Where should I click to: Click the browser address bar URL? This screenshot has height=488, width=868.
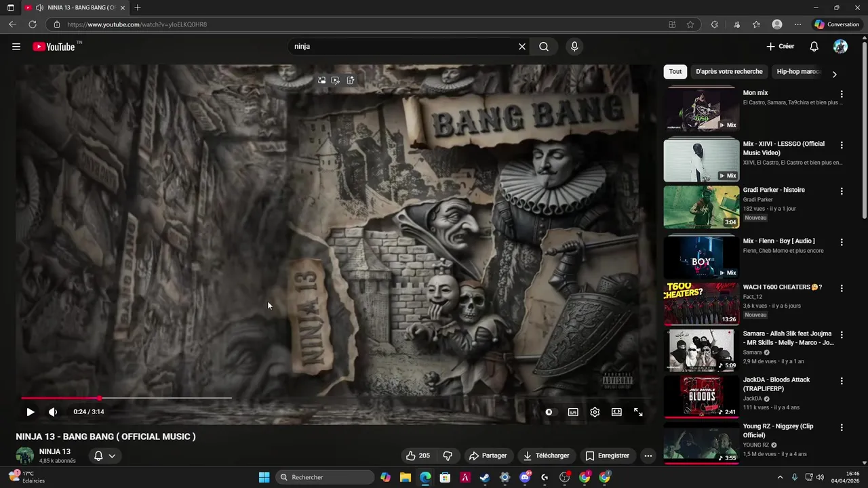(x=137, y=24)
